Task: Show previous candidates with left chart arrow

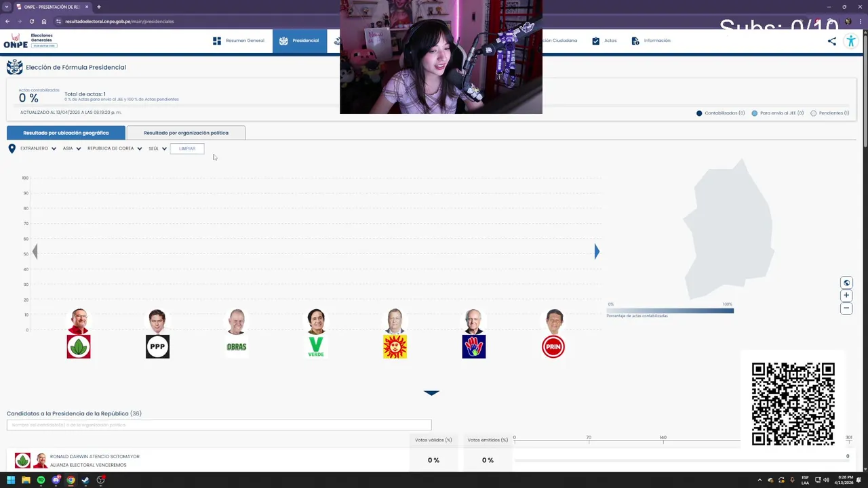Action: (x=35, y=251)
